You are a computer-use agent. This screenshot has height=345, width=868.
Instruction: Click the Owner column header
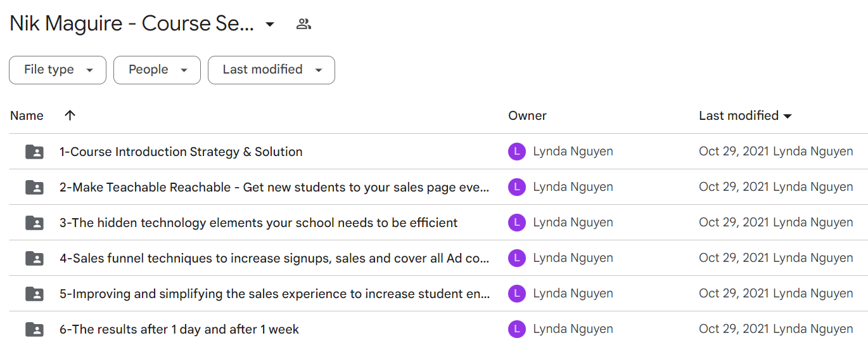[x=527, y=115]
